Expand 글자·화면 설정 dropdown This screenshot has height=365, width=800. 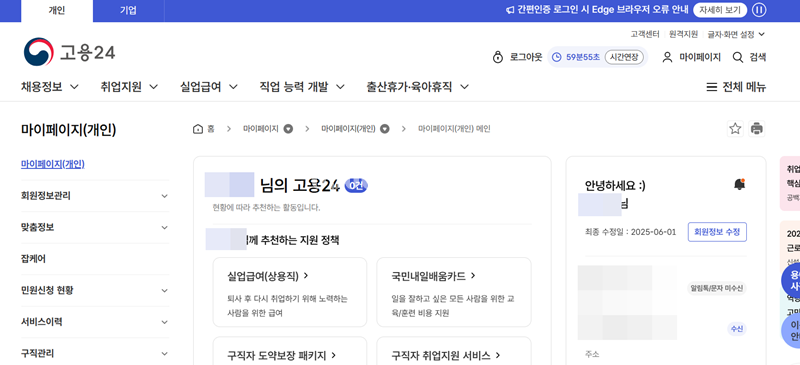[736, 34]
